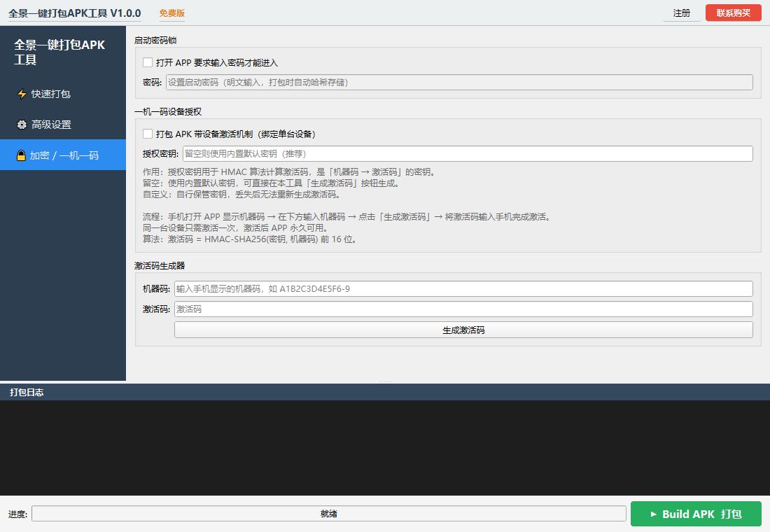The width and height of the screenshot is (770, 532).
Task: Click the padlock icon beside 加密 / 一机一码
Action: point(21,155)
